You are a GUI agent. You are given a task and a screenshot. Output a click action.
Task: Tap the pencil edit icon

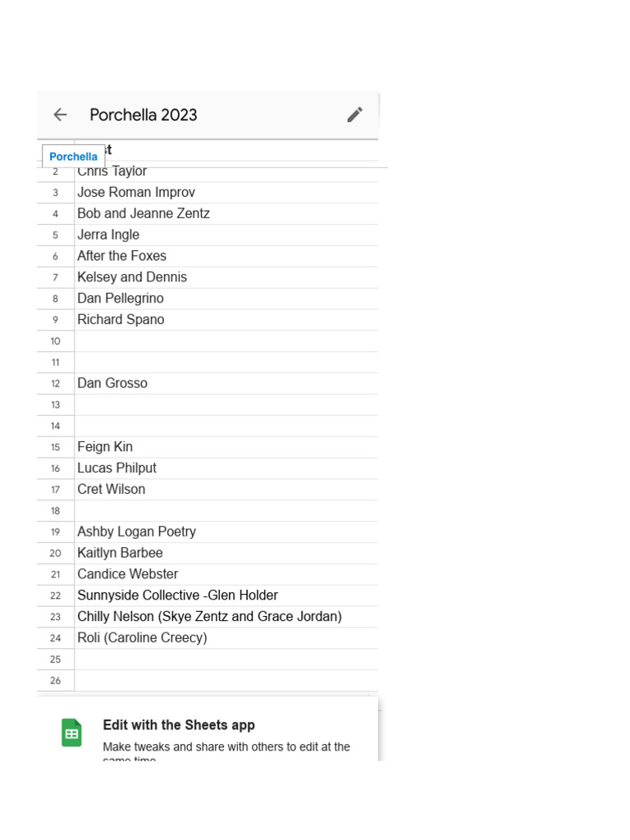(354, 115)
